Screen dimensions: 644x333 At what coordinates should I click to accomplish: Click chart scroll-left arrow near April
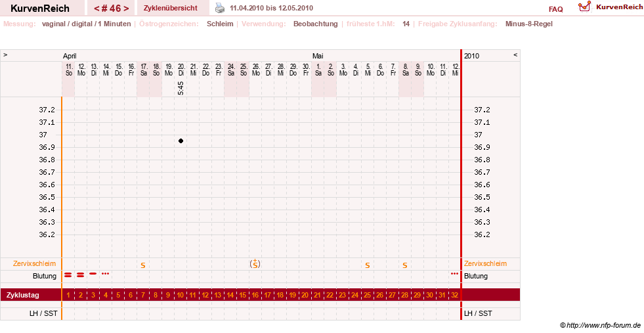click(x=5, y=55)
